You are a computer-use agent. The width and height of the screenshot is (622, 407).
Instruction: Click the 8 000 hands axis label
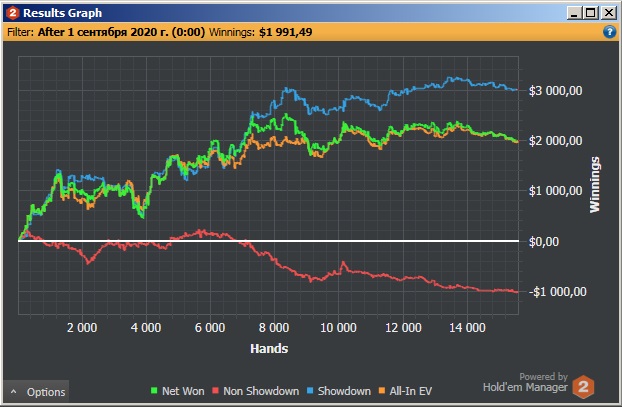[274, 328]
